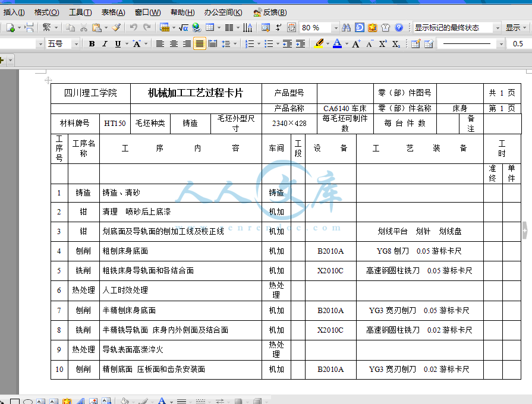Click the blue help question mark icon
Image resolution: width=532 pixels, height=404 pixels.
tap(399, 27)
